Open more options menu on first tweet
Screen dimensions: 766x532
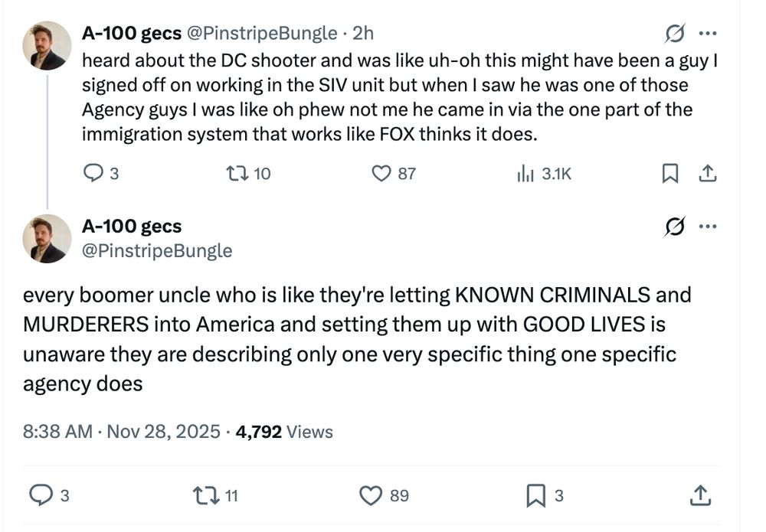[x=708, y=34]
